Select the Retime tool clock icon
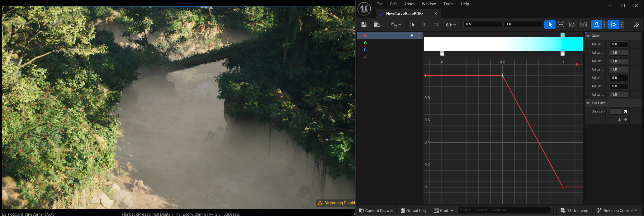Image resolution: width=644 pixels, height=216 pixels. click(x=572, y=25)
